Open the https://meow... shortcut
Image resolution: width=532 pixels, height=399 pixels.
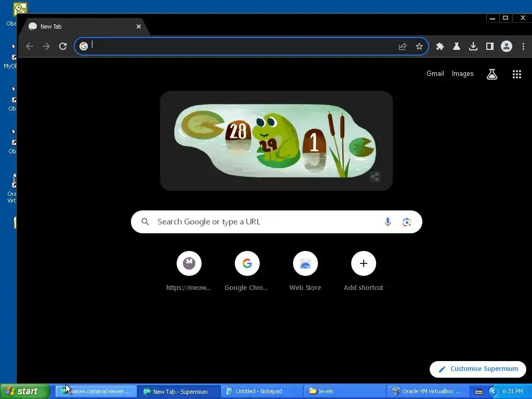tap(189, 271)
